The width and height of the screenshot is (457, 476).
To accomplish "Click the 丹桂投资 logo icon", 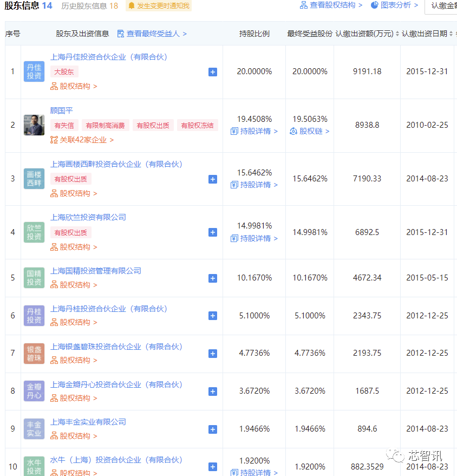I will (34, 316).
